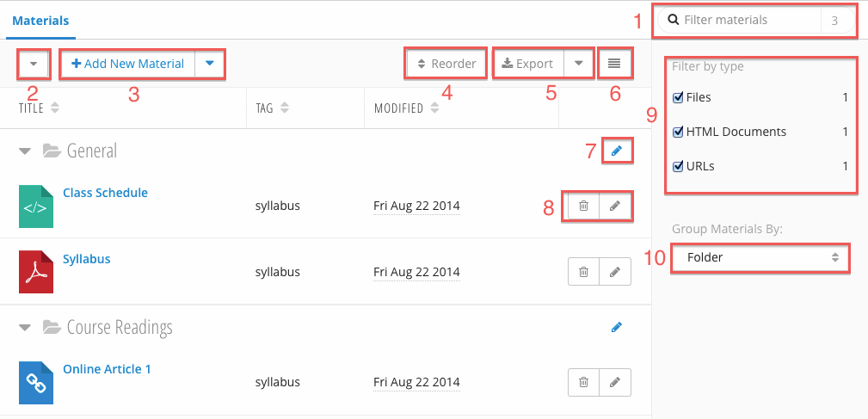Click the trash icon for Class Schedule

583,206
